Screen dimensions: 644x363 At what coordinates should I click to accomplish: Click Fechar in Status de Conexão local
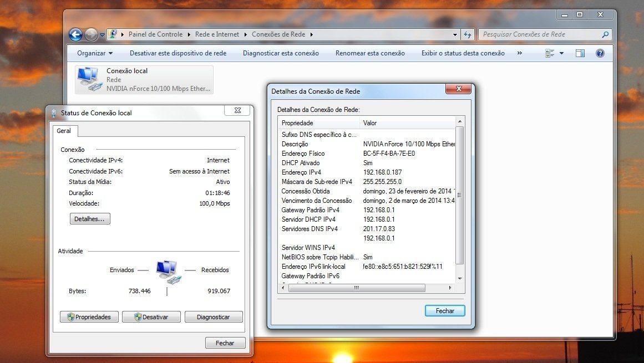[x=225, y=343]
